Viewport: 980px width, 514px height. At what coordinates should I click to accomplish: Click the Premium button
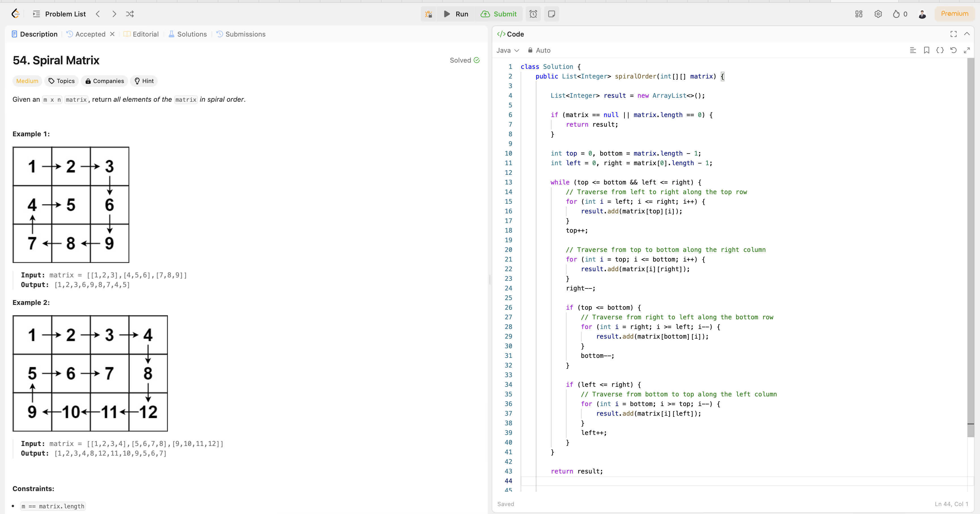pyautogui.click(x=954, y=14)
